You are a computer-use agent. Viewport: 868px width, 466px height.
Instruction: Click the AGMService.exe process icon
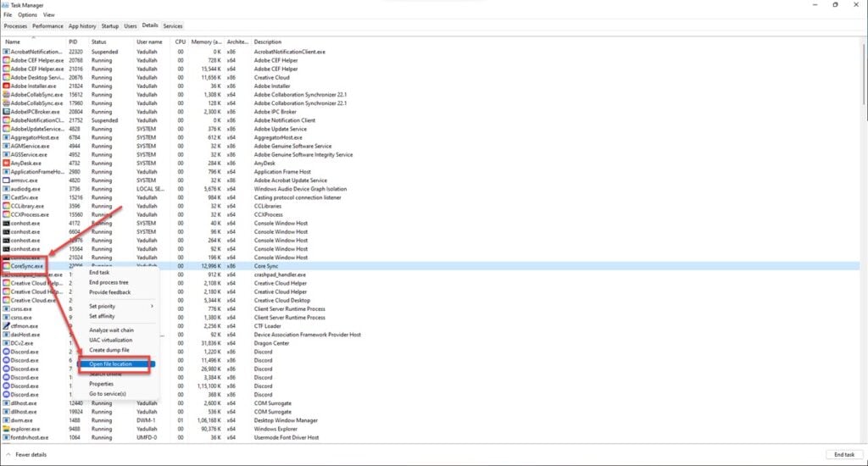[6, 146]
